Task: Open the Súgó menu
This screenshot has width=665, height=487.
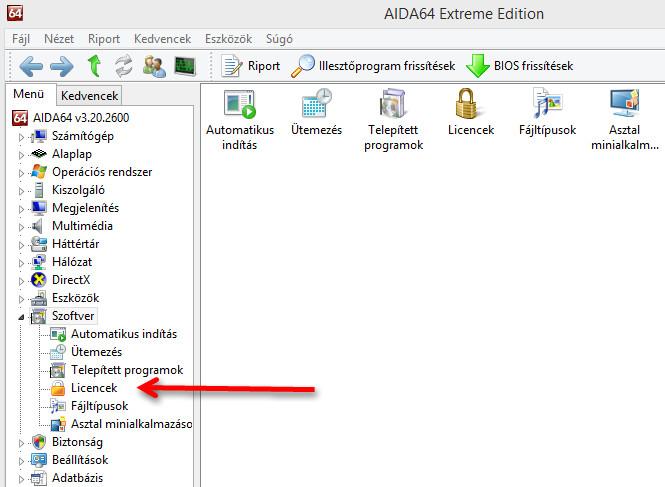Action: click(x=279, y=39)
